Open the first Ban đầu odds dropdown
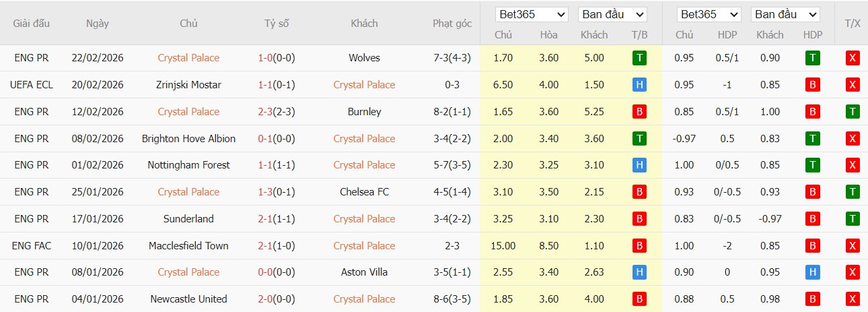The height and width of the screenshot is (312, 868). tap(612, 14)
